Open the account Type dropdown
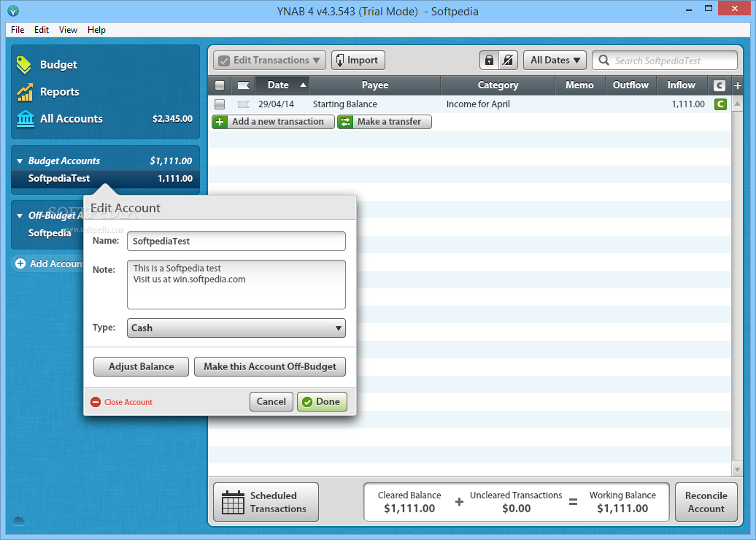This screenshot has height=540, width=756. (x=236, y=328)
